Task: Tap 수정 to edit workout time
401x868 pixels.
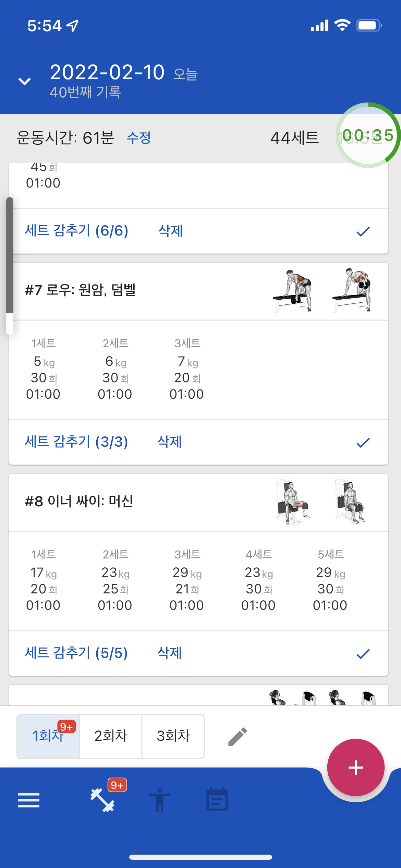Action: 139,138
